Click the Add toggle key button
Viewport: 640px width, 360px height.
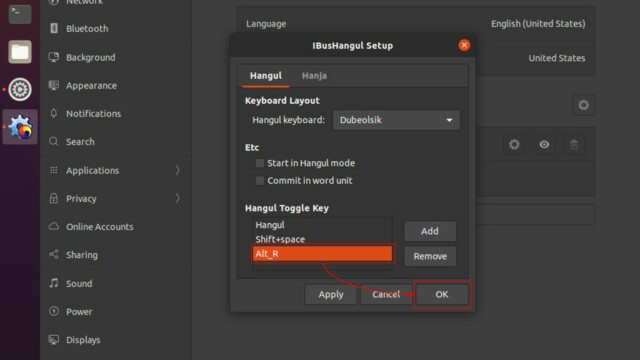[x=430, y=231]
